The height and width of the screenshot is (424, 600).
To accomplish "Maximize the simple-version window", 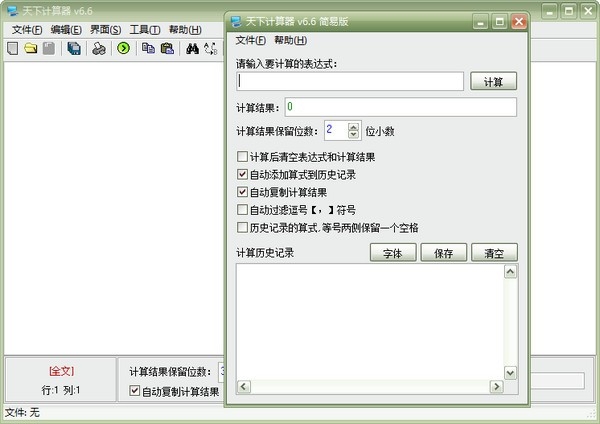I will 499,21.
